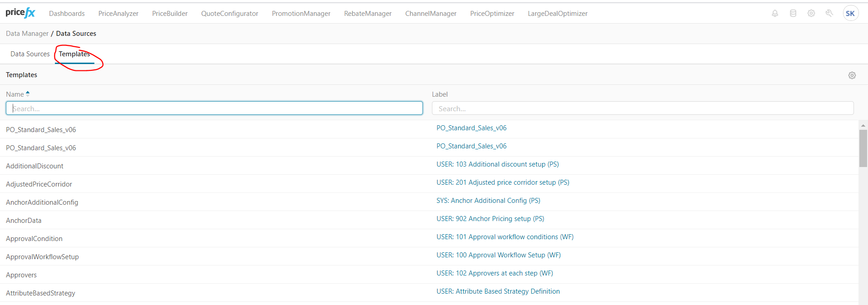Screen dimensions: 868x305
Task: Expand the PriceBuilder menu
Action: coord(170,14)
